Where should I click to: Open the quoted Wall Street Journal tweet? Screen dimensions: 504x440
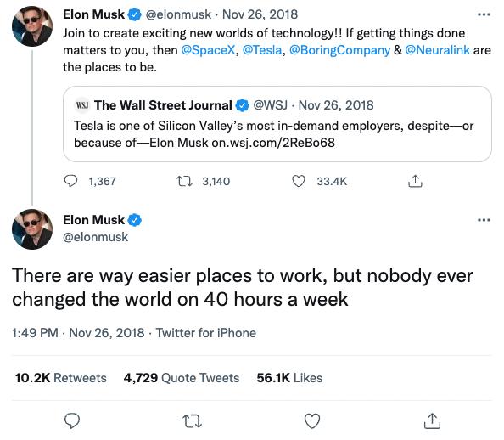coord(277,124)
